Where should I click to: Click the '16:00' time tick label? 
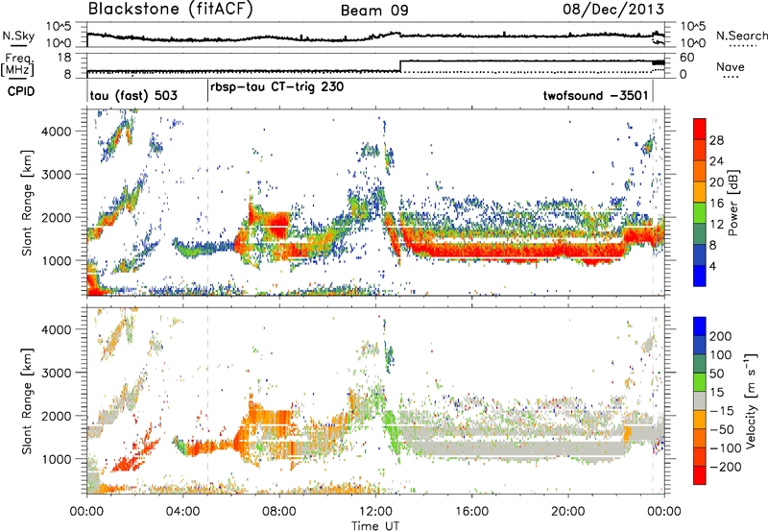[471, 512]
